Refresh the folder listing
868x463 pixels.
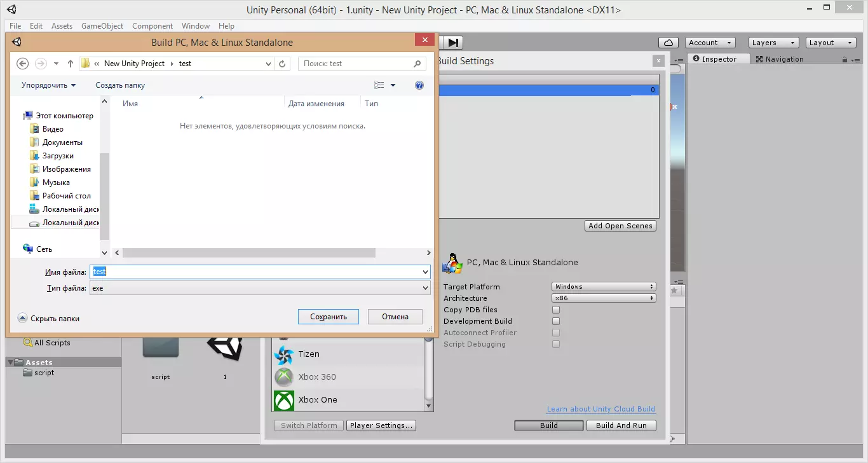[x=283, y=64]
